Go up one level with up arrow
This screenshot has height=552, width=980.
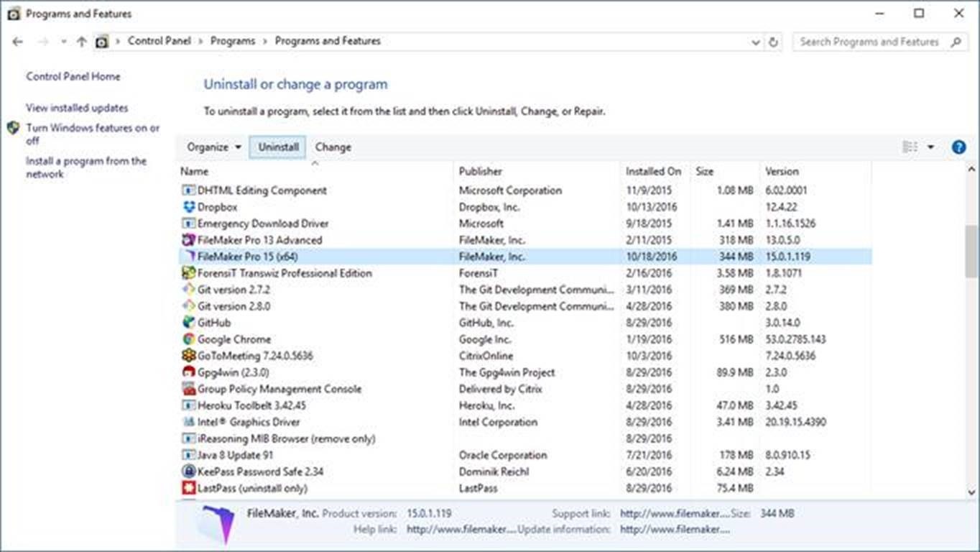click(x=81, y=42)
